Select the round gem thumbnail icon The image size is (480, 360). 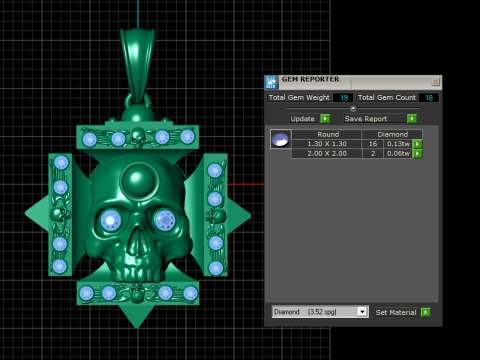coord(280,139)
